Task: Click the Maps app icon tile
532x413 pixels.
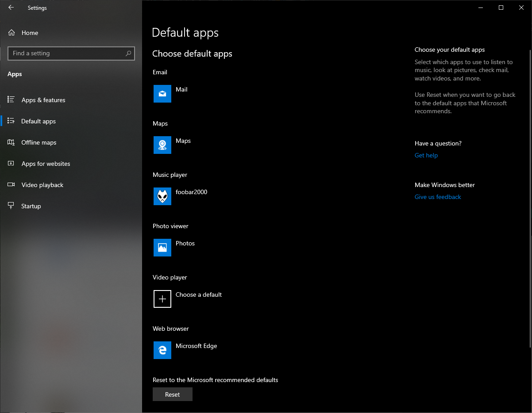Action: (162, 145)
